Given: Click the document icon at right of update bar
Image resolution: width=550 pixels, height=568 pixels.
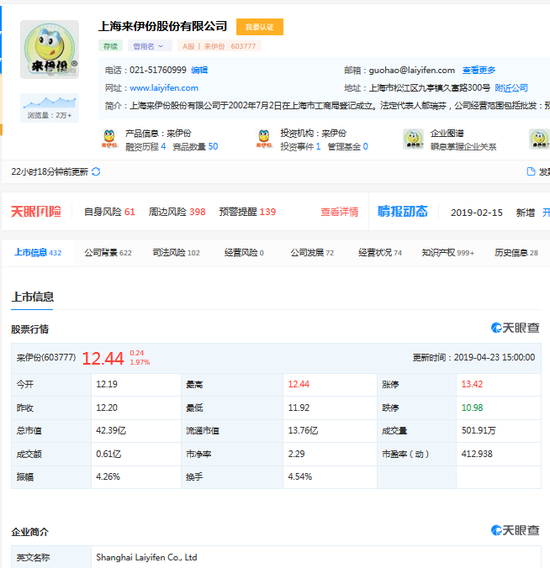Looking at the screenshot, I should pyautogui.click(x=531, y=171).
